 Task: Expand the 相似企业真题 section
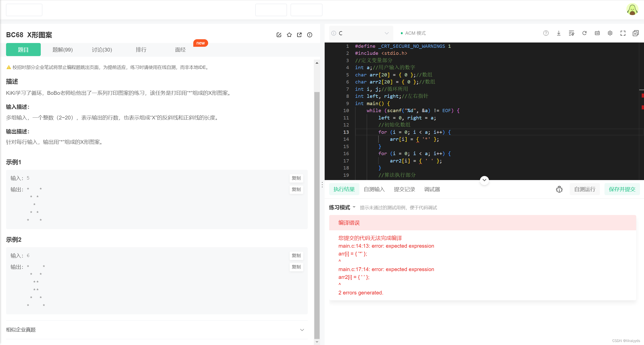302,330
